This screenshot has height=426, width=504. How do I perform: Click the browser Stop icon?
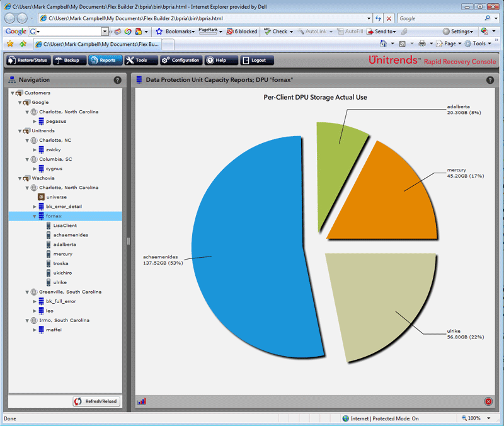(389, 18)
